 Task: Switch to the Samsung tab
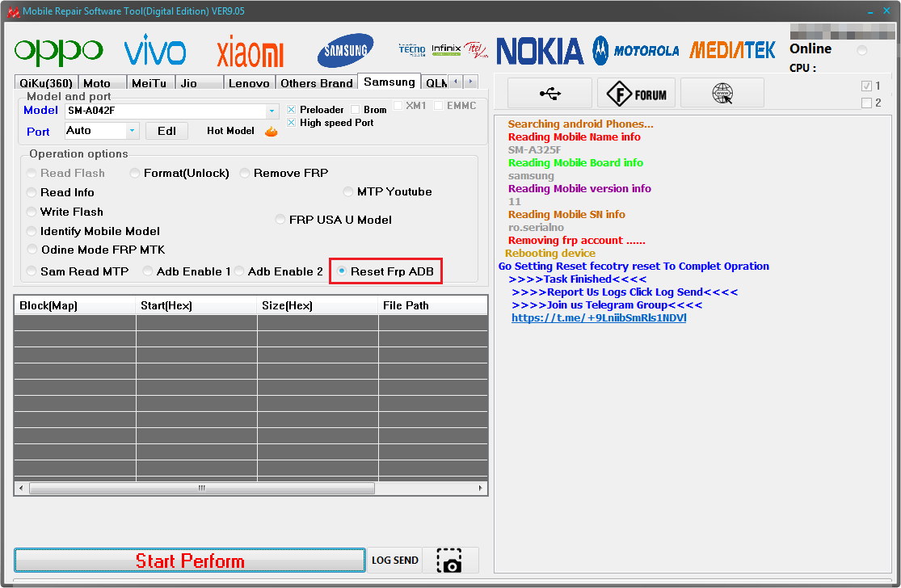389,82
